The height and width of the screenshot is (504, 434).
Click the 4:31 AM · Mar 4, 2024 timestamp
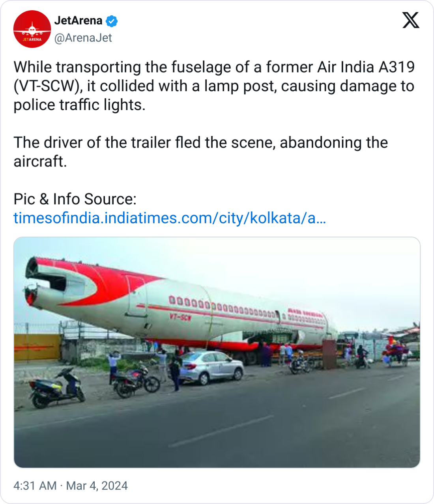tap(71, 485)
